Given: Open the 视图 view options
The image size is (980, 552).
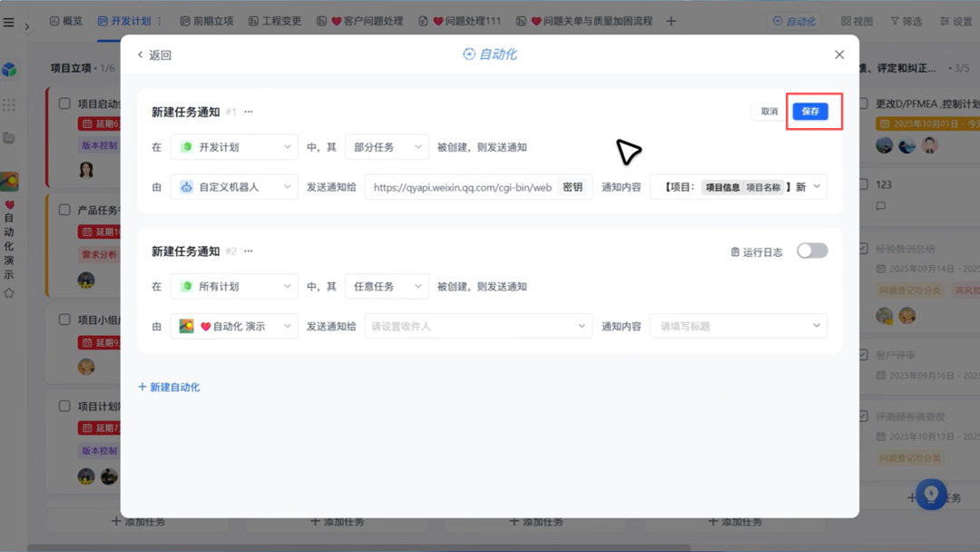Looking at the screenshot, I should pos(857,21).
